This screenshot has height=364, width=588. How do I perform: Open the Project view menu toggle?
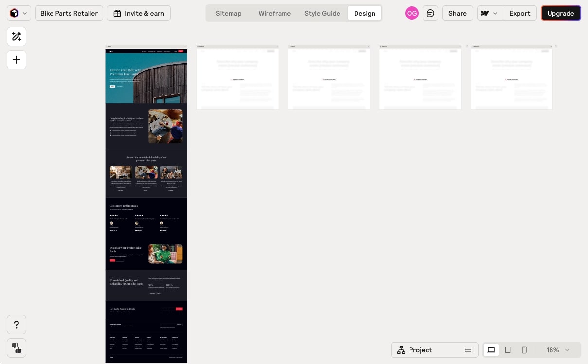coord(468,350)
